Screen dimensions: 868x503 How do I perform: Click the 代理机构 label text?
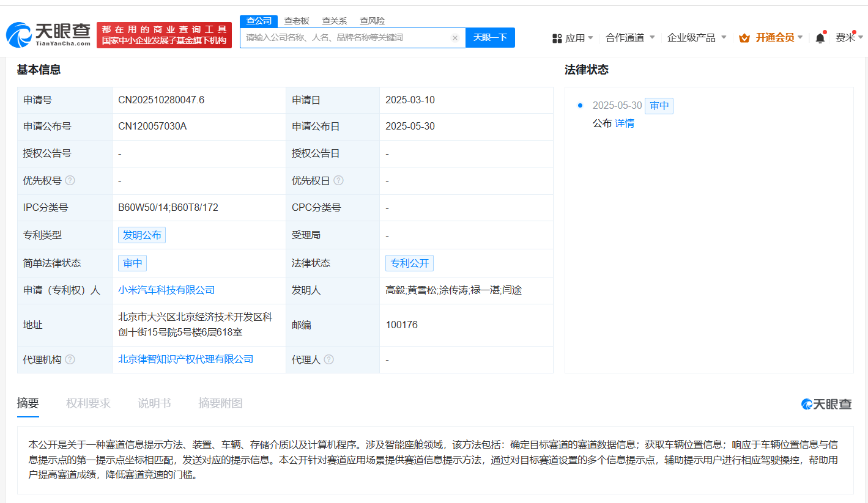click(42, 359)
